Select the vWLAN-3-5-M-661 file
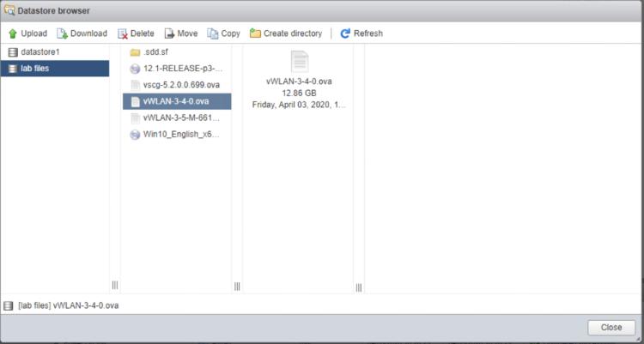The height and width of the screenshot is (344, 644). pos(182,118)
